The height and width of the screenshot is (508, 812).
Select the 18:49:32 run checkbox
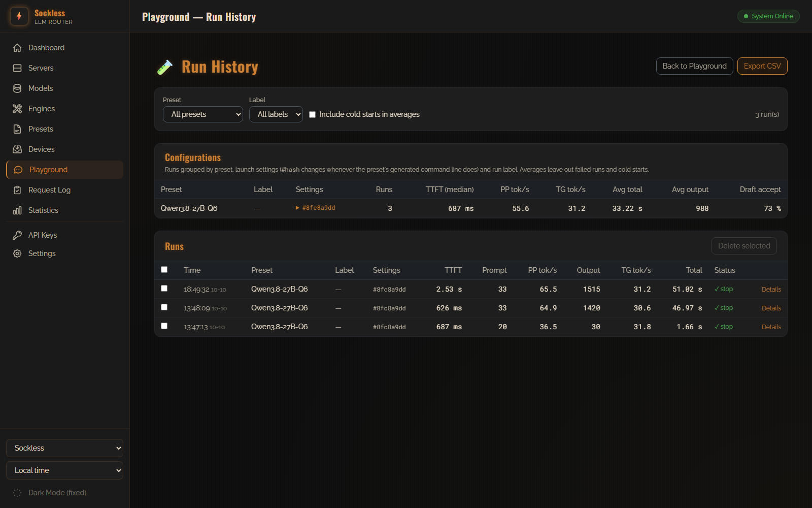click(164, 289)
